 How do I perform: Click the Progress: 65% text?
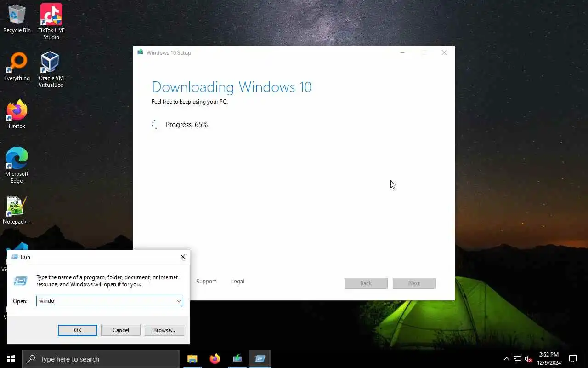click(x=187, y=125)
